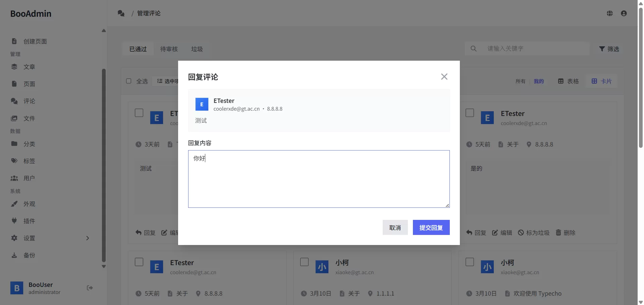Viewport: 644px width, 305px height.
Task: Click sidebar scroll-up arrow
Action: (x=104, y=30)
